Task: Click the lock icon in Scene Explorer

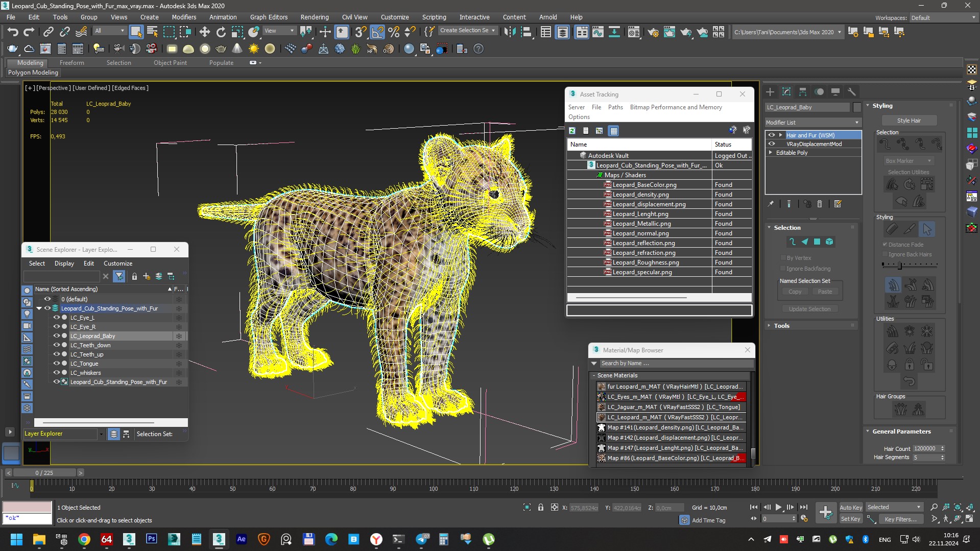Action: (134, 276)
